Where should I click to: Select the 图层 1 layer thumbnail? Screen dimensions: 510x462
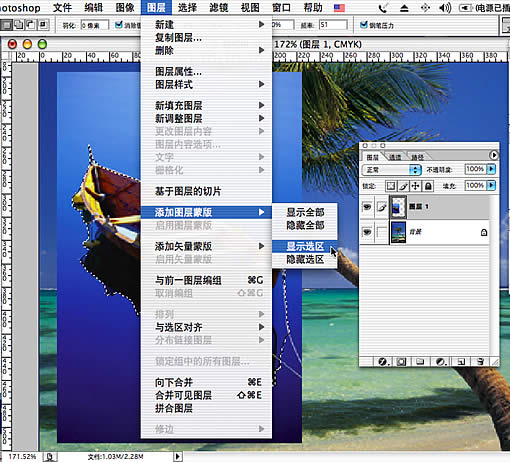pyautogui.click(x=398, y=207)
